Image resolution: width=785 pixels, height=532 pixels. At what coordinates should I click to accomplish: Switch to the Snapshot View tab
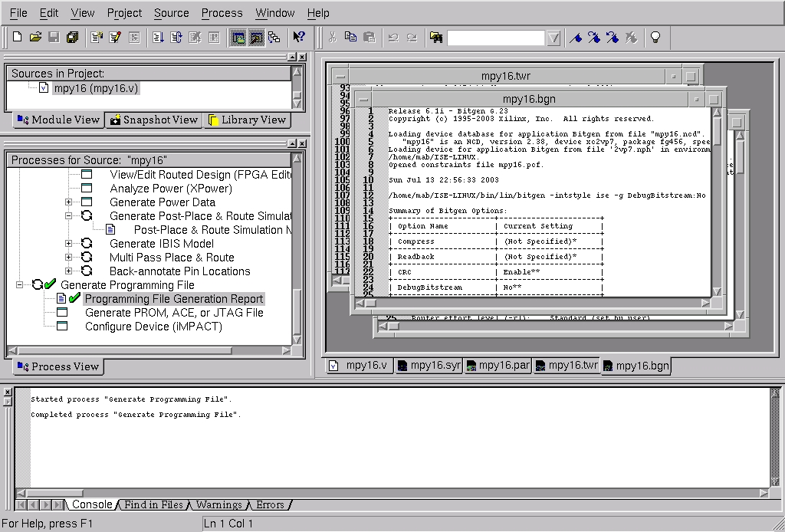point(153,120)
